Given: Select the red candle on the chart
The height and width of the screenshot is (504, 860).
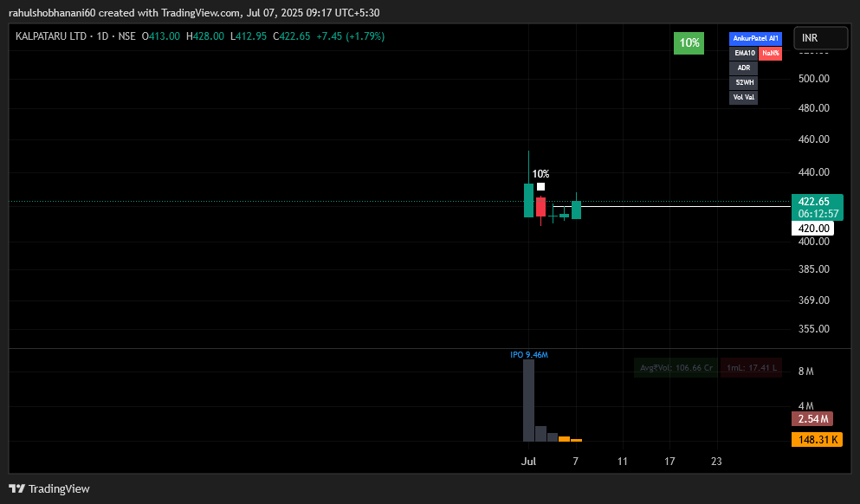Looking at the screenshot, I should click(x=540, y=207).
